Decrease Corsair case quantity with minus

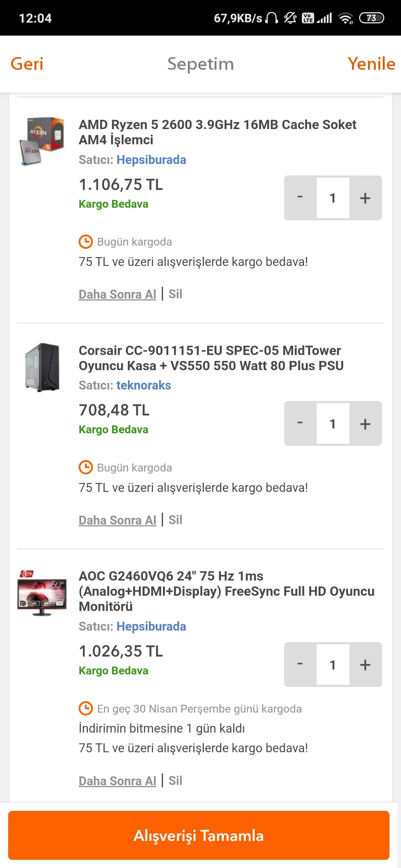(300, 424)
